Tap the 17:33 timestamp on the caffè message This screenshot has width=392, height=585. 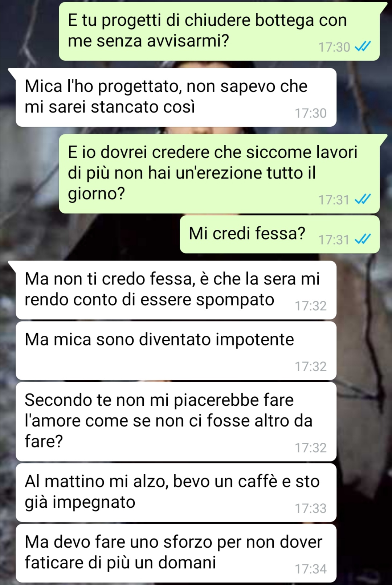(311, 508)
